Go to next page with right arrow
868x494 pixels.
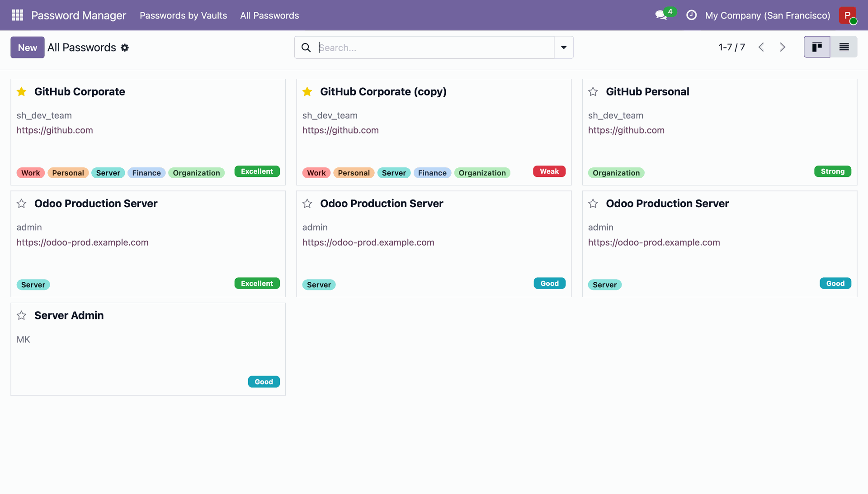tap(783, 47)
